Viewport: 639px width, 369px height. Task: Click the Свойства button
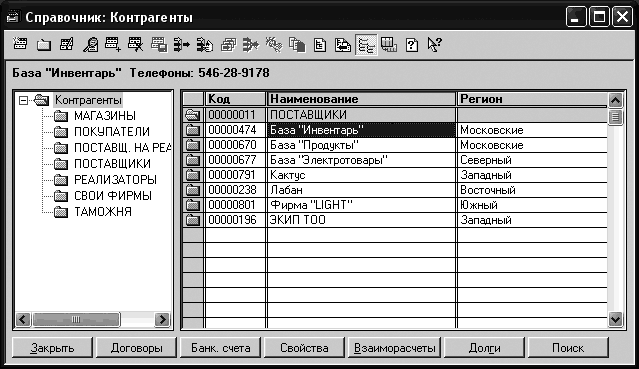[x=304, y=348]
